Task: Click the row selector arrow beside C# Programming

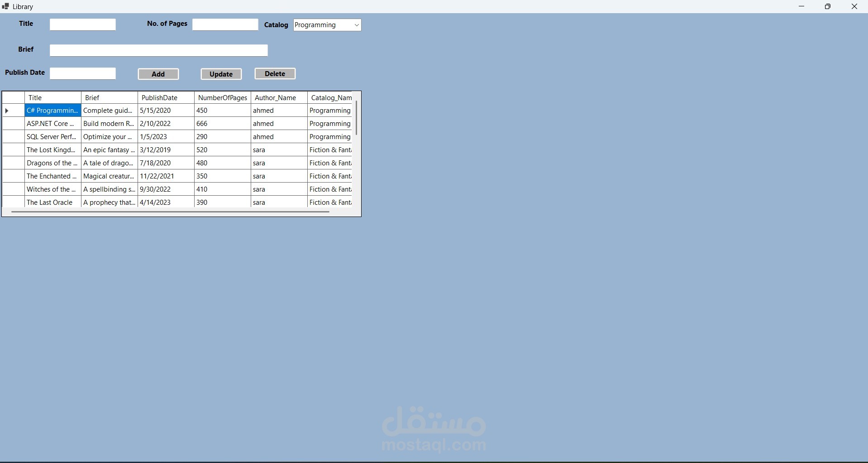Action: (7, 111)
